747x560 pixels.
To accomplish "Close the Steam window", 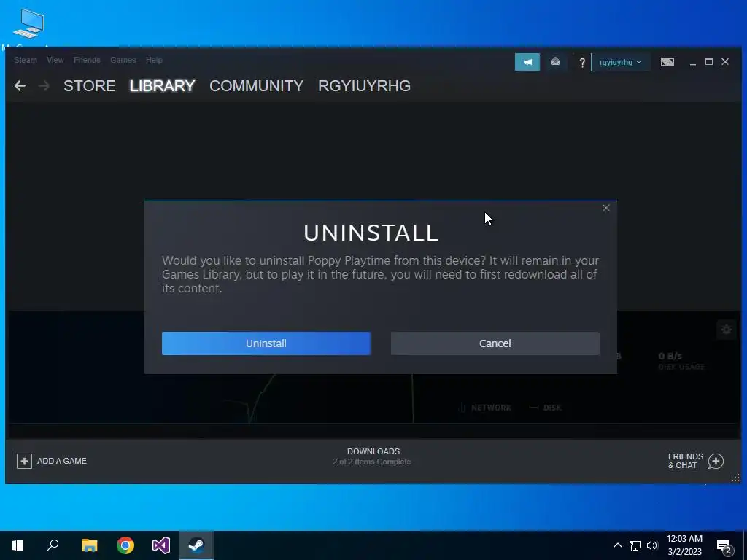I will pos(725,62).
